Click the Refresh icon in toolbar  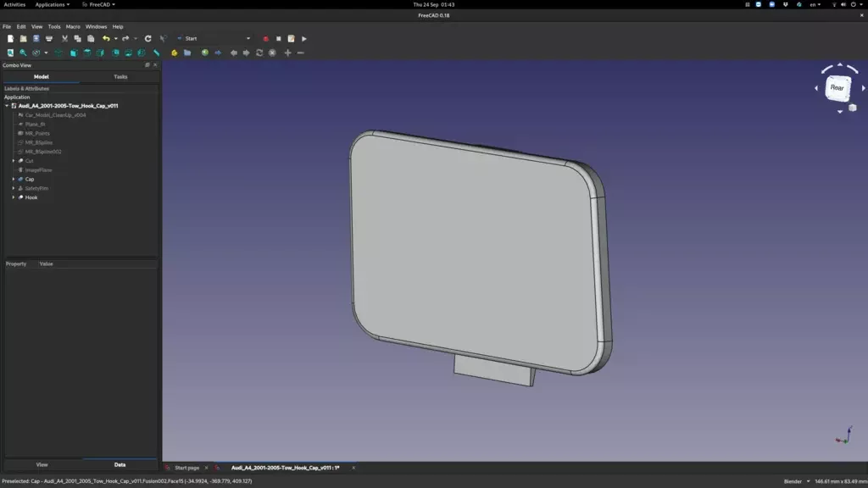(147, 39)
